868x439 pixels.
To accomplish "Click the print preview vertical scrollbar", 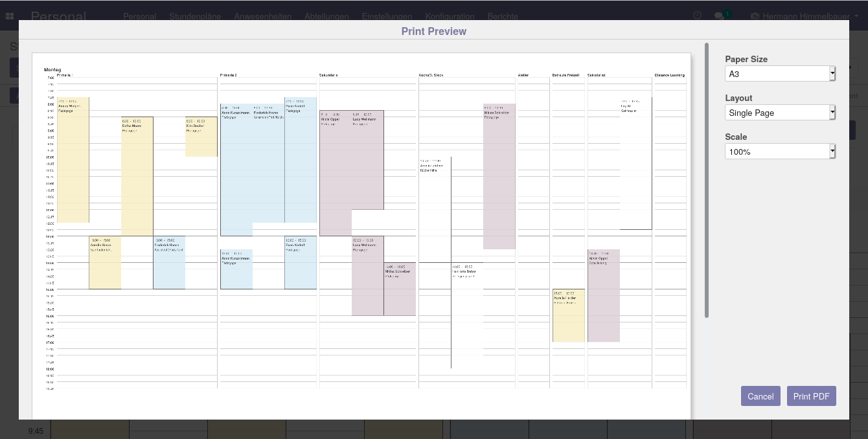I will click(x=707, y=180).
